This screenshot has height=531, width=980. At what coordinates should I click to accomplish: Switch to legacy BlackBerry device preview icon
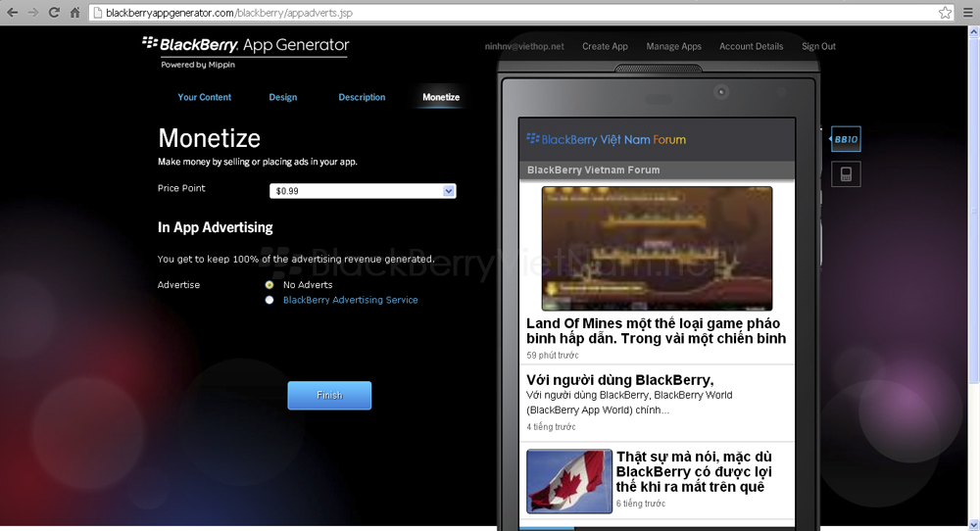pyautogui.click(x=846, y=174)
